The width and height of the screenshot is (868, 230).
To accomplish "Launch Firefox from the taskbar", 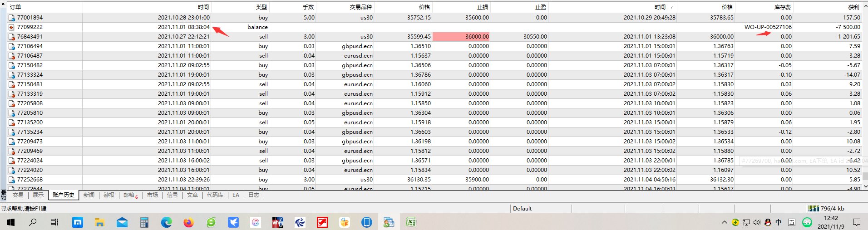I will pyautogui.click(x=188, y=222).
